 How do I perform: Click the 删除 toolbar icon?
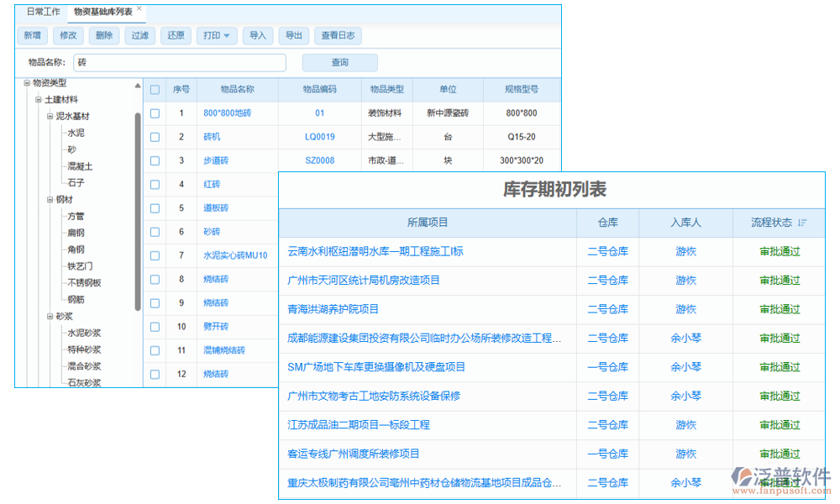(x=103, y=35)
